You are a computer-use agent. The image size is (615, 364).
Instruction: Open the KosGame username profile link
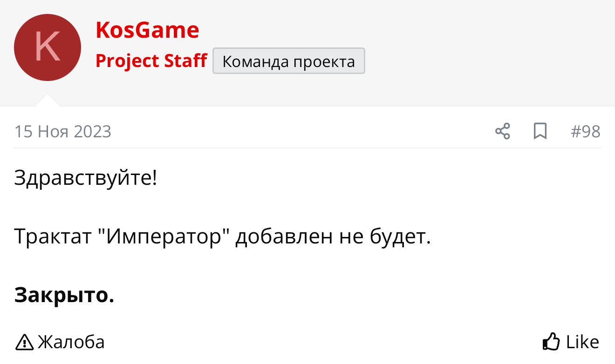click(x=147, y=30)
